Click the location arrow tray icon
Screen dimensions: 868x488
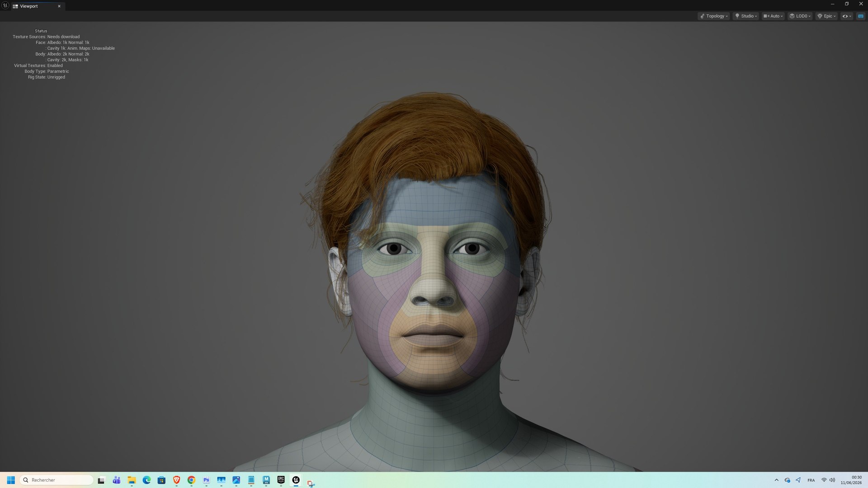[x=798, y=480]
